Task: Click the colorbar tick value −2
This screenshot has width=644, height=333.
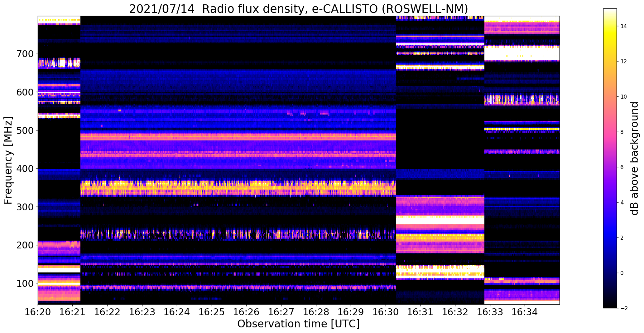Action: pos(624,308)
